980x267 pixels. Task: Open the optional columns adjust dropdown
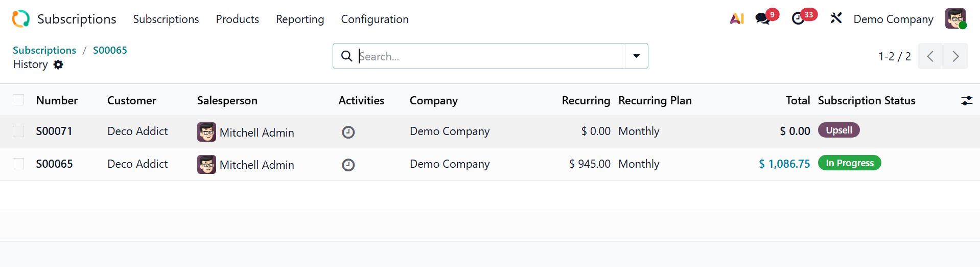tap(966, 101)
